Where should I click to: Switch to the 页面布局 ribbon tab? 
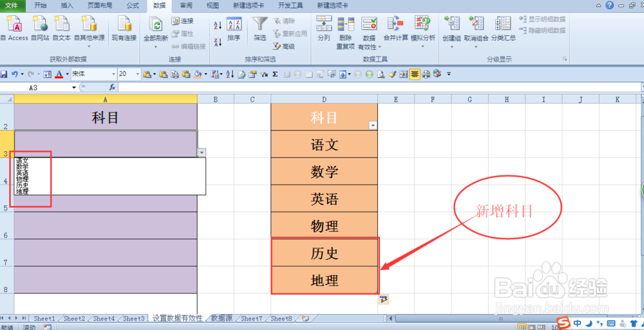click(100, 5)
